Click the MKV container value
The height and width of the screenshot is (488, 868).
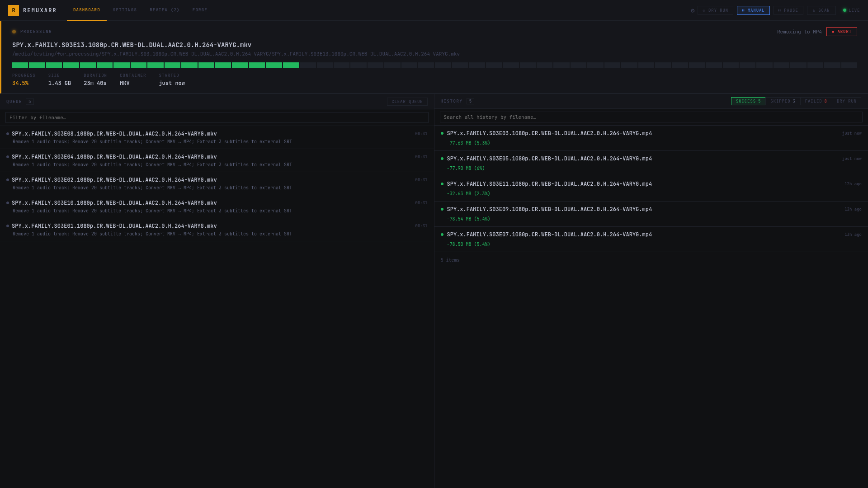[x=125, y=83]
